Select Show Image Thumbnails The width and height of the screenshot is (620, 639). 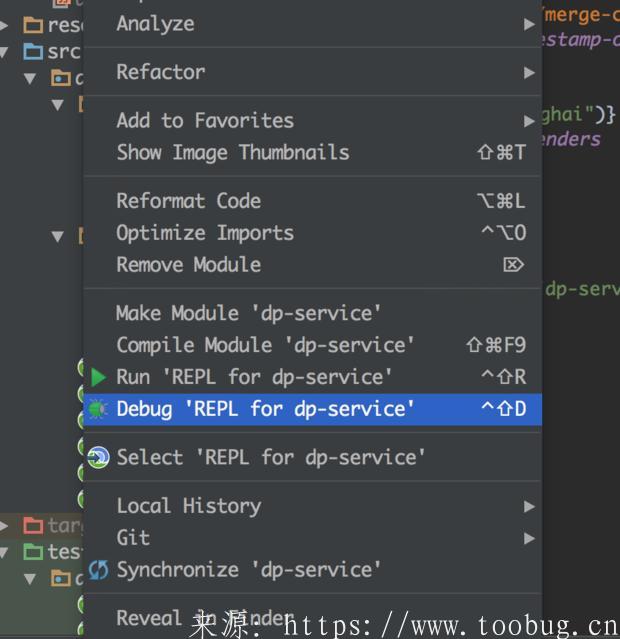[313, 152]
